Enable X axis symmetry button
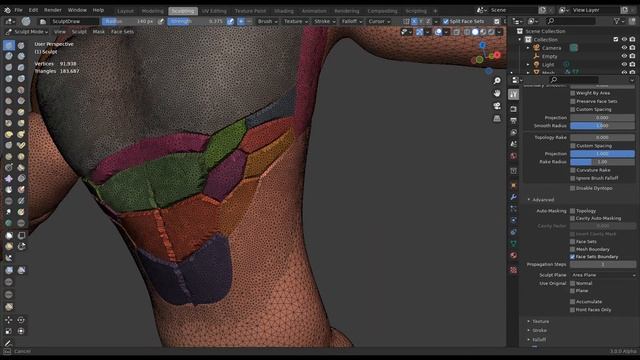The image size is (640, 360). coord(414,21)
